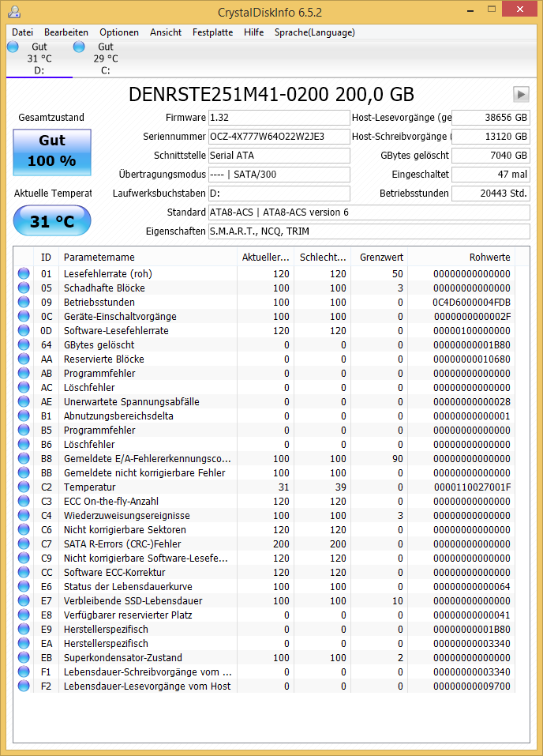Click the CrystalDiskInfo app icon in title bar
The height and width of the screenshot is (756, 543).
[x=14, y=12]
